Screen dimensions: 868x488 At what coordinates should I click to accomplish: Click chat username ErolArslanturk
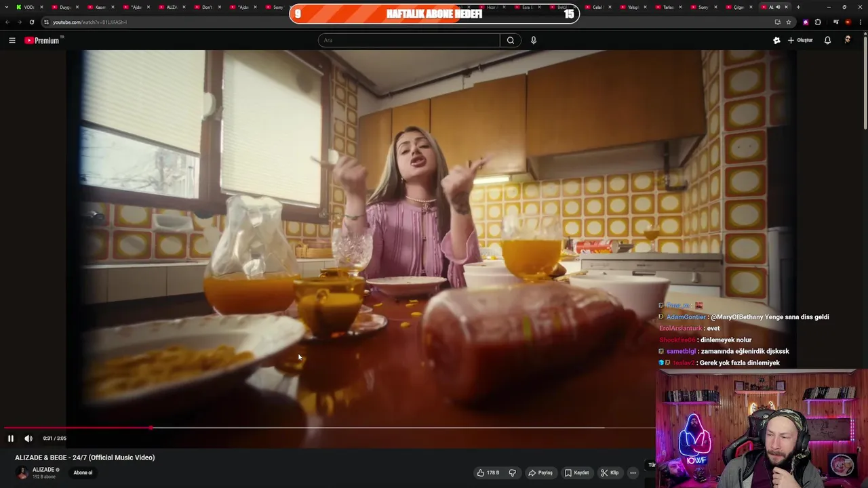click(x=681, y=328)
